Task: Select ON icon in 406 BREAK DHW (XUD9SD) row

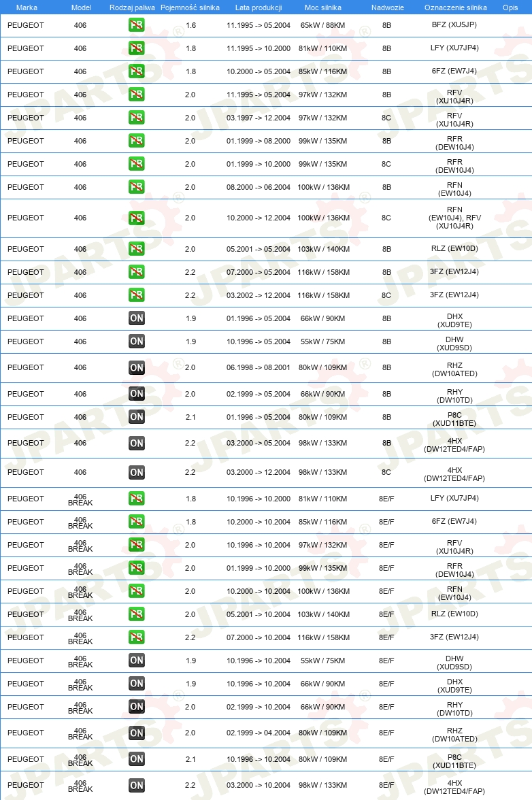Action: pos(136,661)
